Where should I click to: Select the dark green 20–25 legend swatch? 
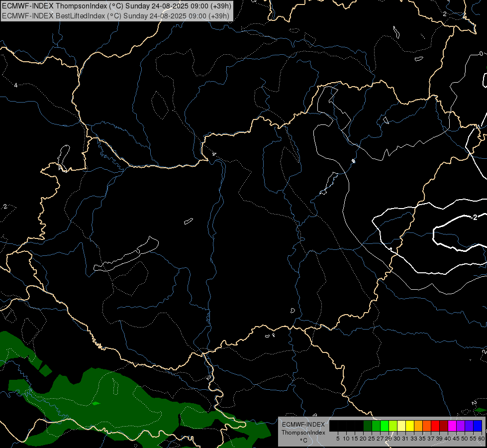[x=368, y=426]
